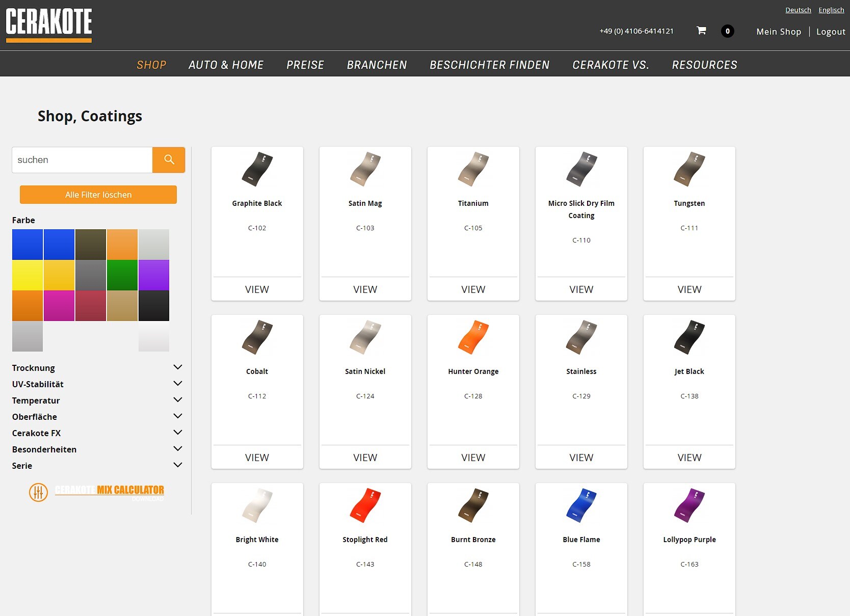
Task: Open the Blue Flame coating sample image
Action: [581, 505]
